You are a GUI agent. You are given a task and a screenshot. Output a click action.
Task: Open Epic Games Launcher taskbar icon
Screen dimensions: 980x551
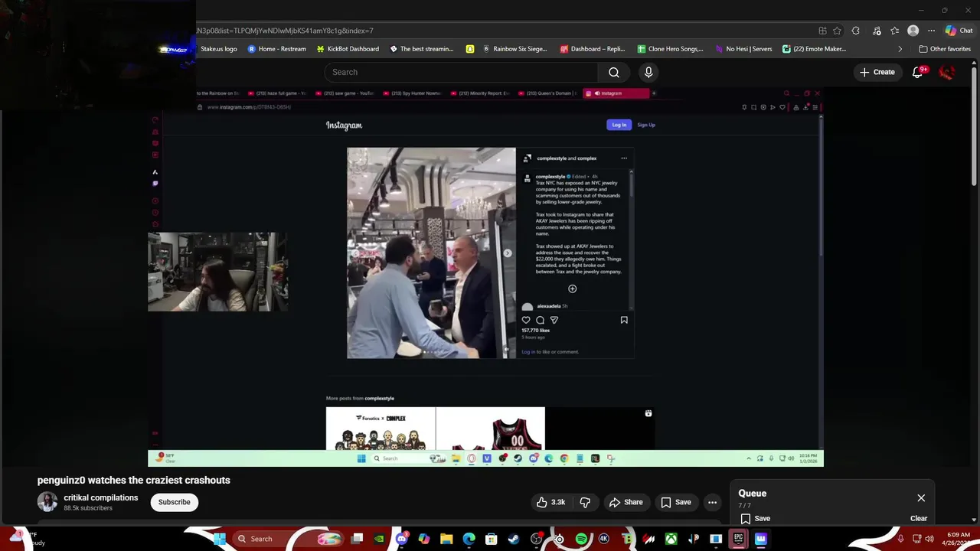click(738, 539)
